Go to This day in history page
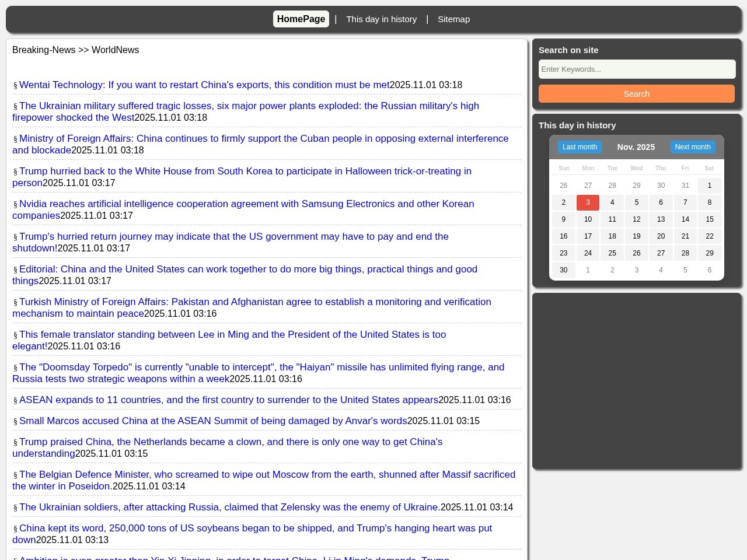This screenshot has height=560, width=747. pos(381,19)
